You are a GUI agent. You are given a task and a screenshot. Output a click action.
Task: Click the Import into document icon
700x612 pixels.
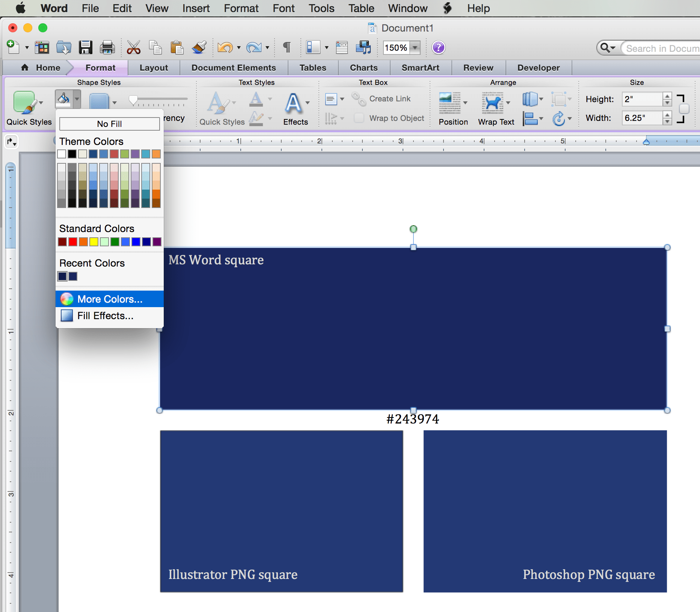tap(63, 47)
